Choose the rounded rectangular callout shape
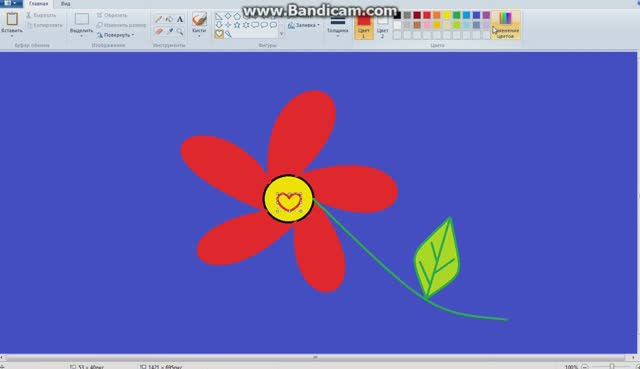Viewport: 640px width, 369px height. pyautogui.click(x=255, y=25)
